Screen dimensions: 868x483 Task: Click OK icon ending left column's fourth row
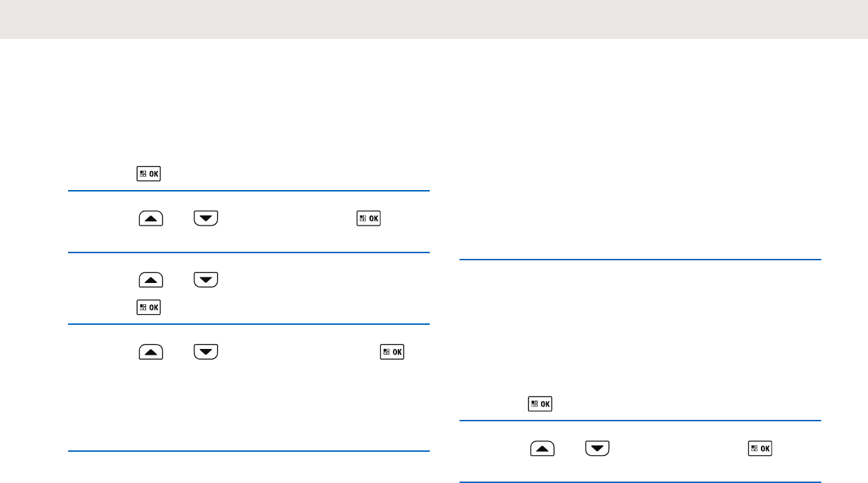point(393,352)
